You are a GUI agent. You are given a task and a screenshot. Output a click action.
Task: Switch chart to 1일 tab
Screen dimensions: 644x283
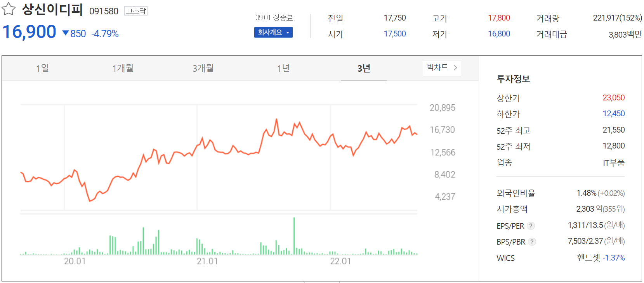42,68
